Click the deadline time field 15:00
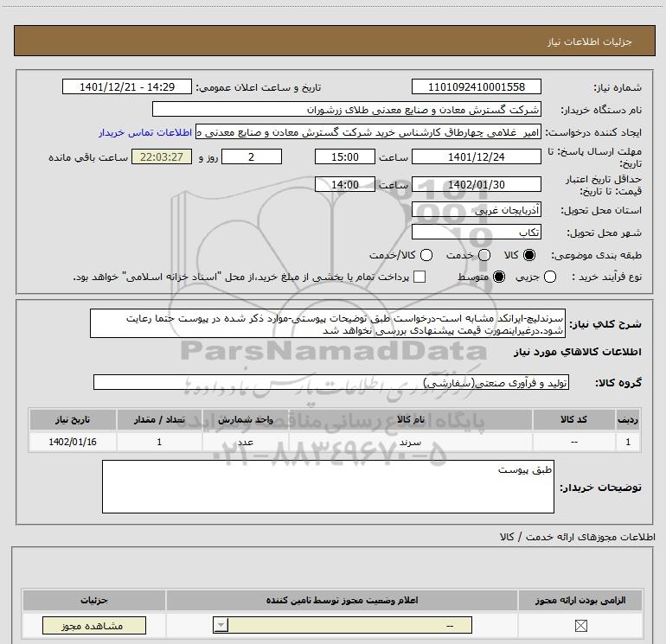666x644 pixels. click(x=345, y=156)
